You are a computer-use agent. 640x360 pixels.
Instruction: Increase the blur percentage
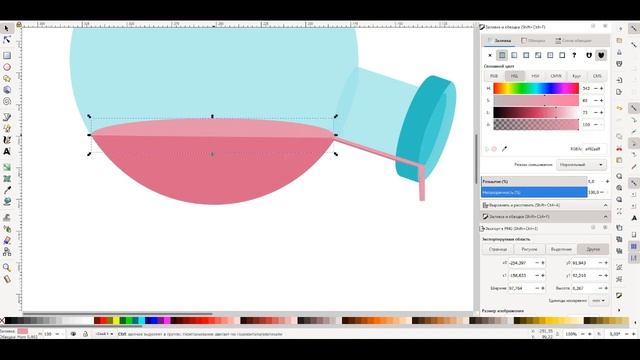coord(607,181)
